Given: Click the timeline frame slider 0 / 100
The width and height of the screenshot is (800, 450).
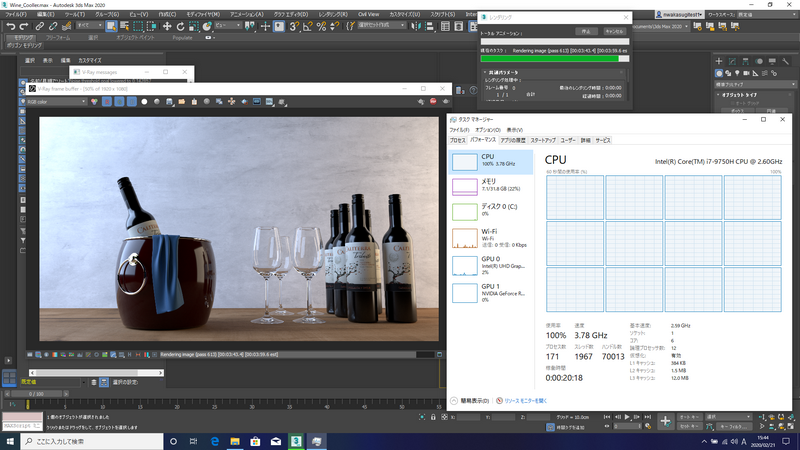Looking at the screenshot, I should tap(35, 394).
